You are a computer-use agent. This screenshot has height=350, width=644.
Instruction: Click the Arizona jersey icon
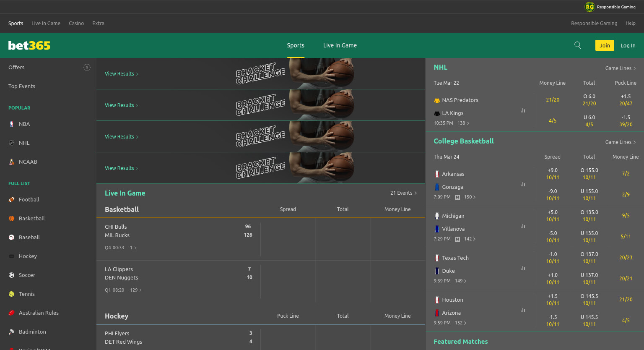[x=437, y=313]
